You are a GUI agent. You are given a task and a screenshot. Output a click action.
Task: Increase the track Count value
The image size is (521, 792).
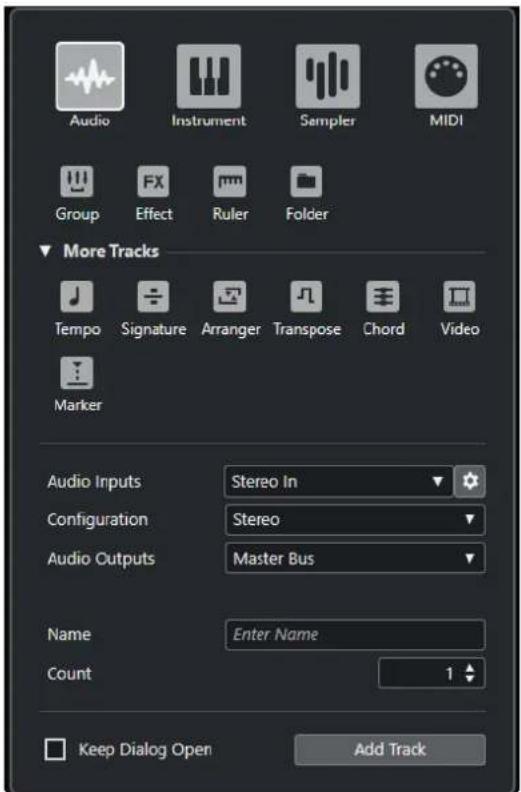point(470,668)
